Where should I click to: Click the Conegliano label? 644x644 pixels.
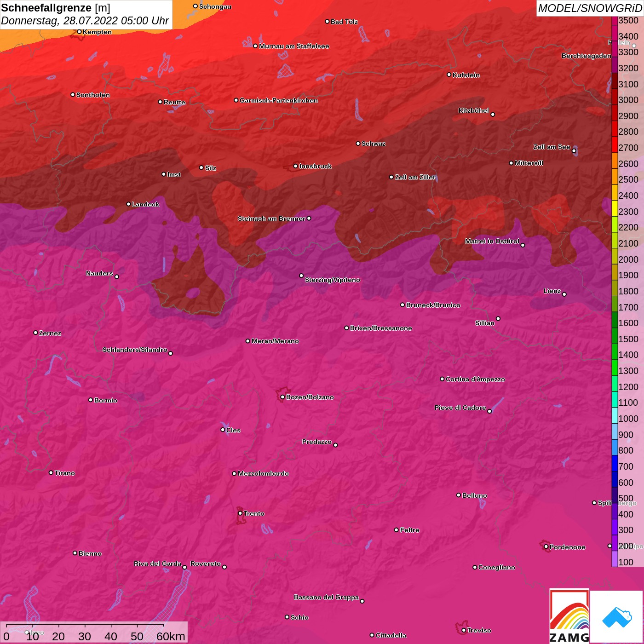[x=496, y=567]
